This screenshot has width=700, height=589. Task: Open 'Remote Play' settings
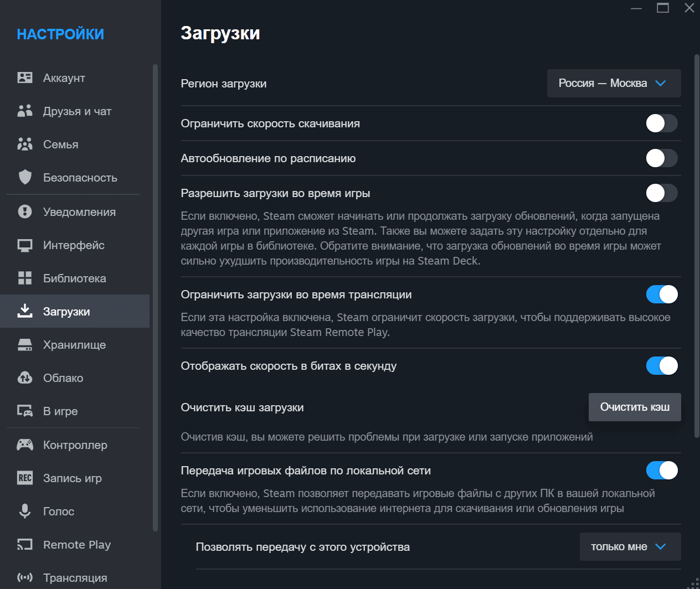click(x=75, y=545)
